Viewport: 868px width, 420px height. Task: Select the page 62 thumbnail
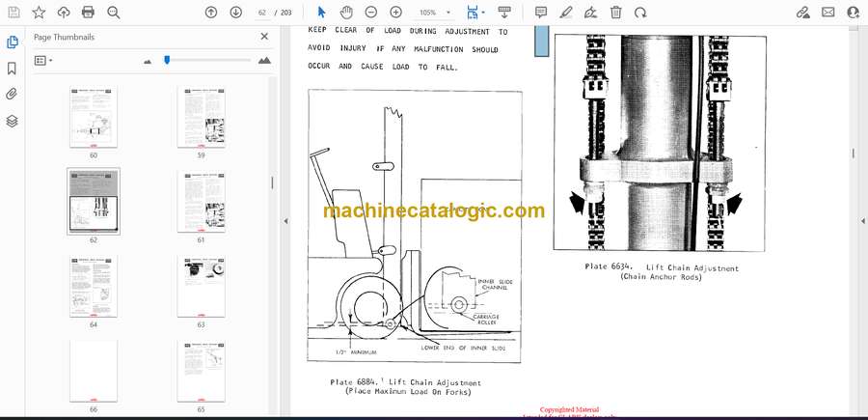tap(93, 201)
